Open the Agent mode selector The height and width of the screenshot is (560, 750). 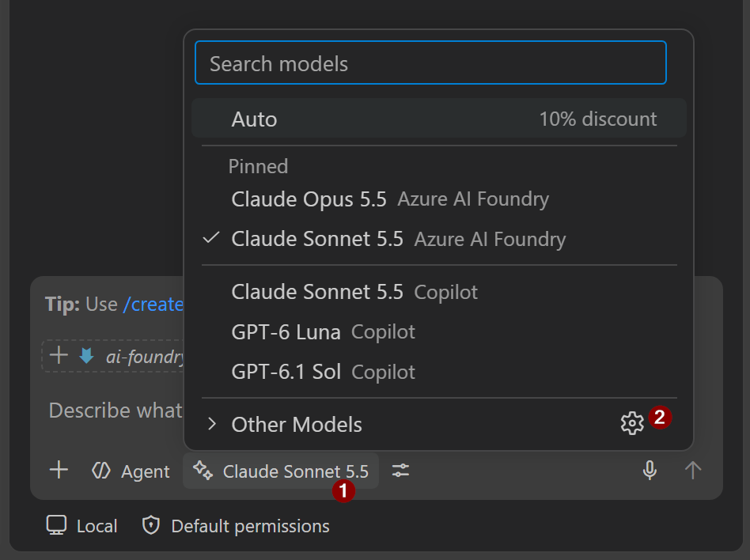click(x=131, y=471)
